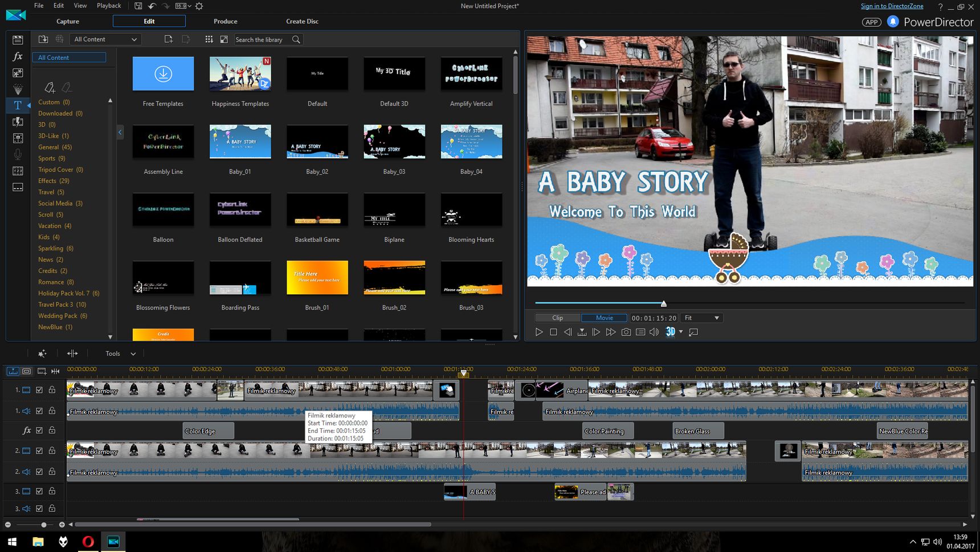Viewport: 980px width, 552px height.
Task: Open the Tools dropdown above timeline
Action: click(120, 354)
